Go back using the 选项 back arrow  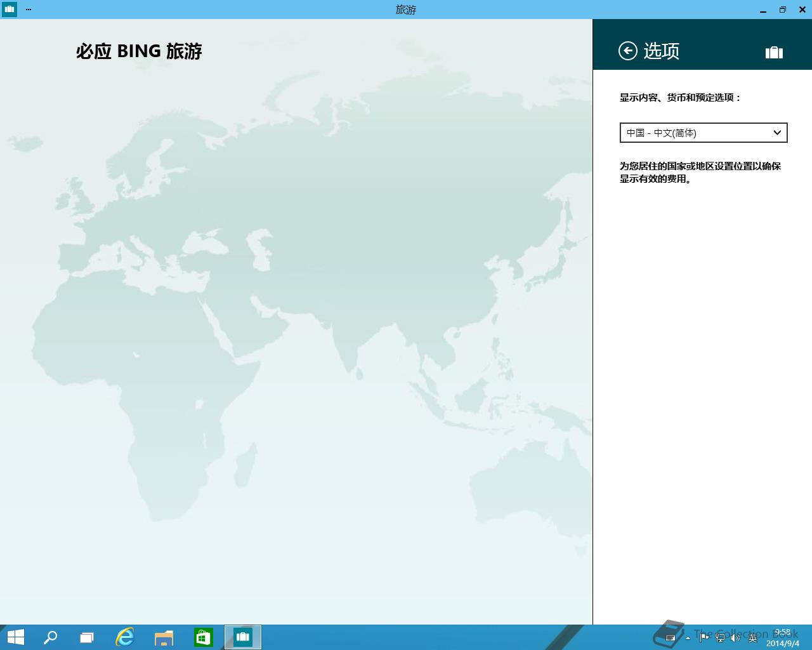point(627,51)
